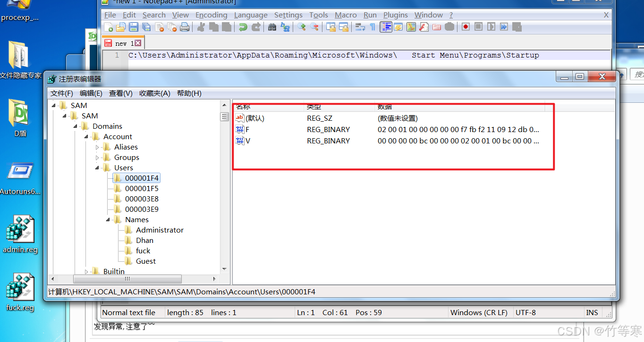The height and width of the screenshot is (342, 644).
Task: Toggle Word Wrap in Notepad++ toolbar
Action: tap(360, 27)
